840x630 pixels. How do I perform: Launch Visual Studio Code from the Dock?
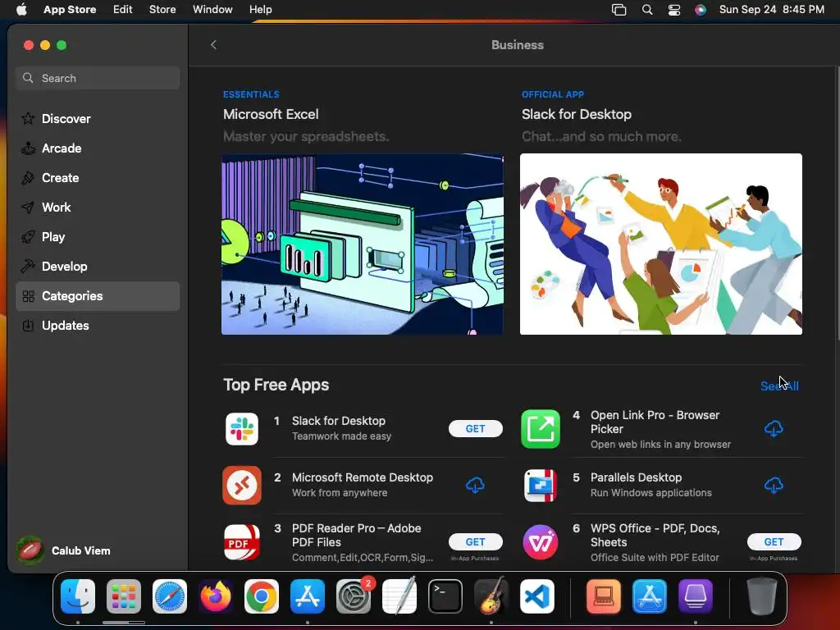pos(536,596)
